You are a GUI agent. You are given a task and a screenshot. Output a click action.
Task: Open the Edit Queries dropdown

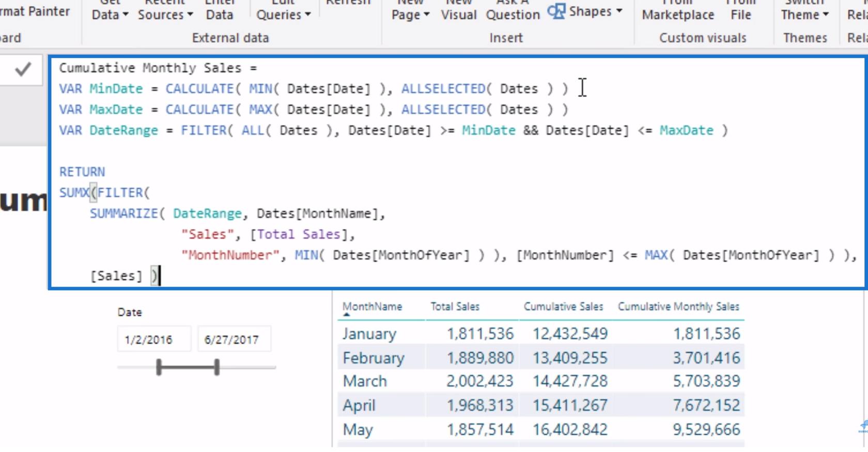(x=284, y=10)
